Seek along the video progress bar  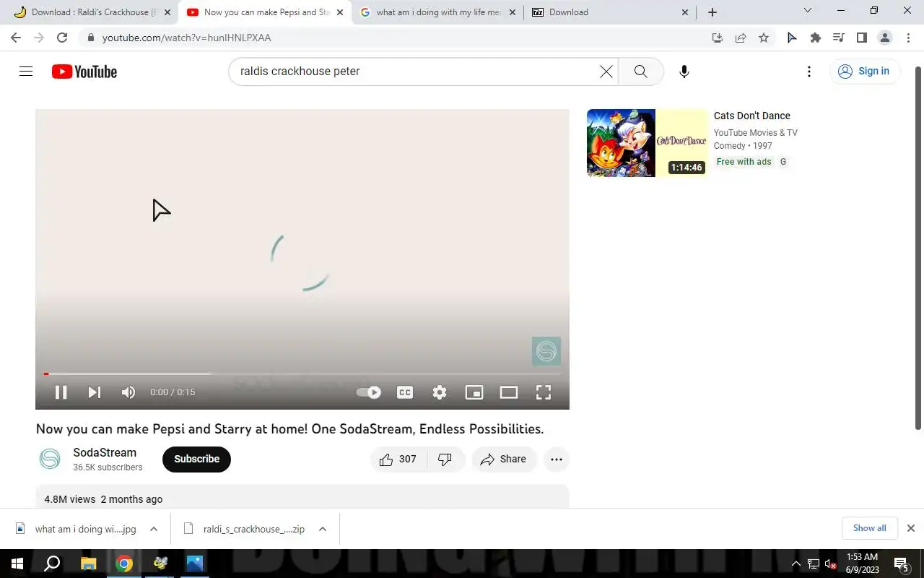click(302, 374)
